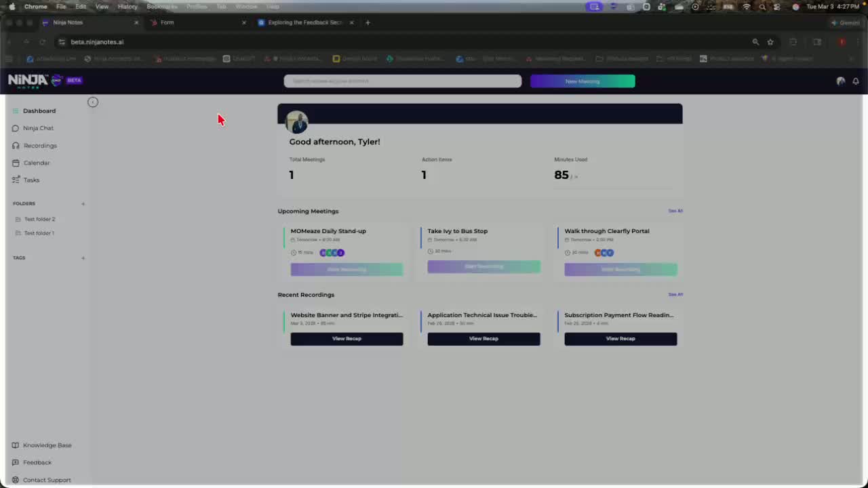868x488 pixels.
Task: Start recording MOMeaze Daily Stand-up
Action: pos(347,270)
